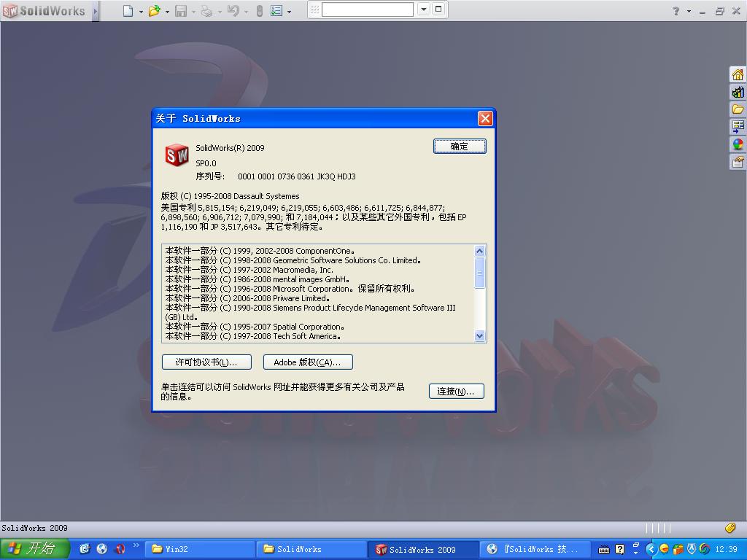Switch to the 『SolidWorks 技... browser taskbar button
The height and width of the screenshot is (560, 747).
click(x=535, y=549)
